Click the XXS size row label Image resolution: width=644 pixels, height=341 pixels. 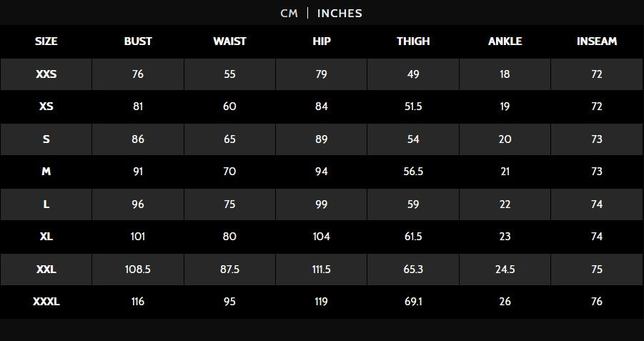46,74
